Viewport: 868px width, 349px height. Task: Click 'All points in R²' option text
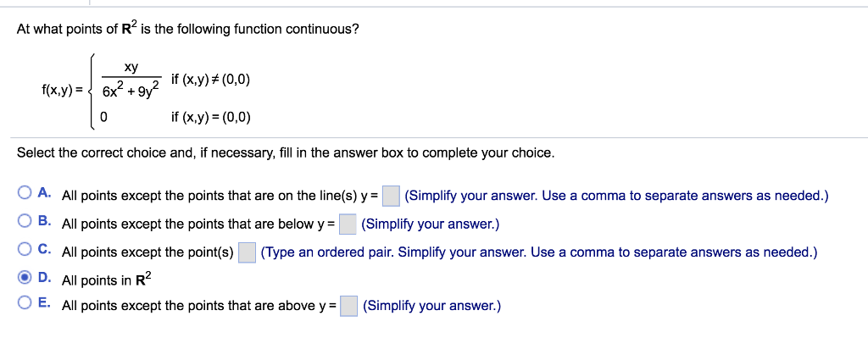pos(106,280)
